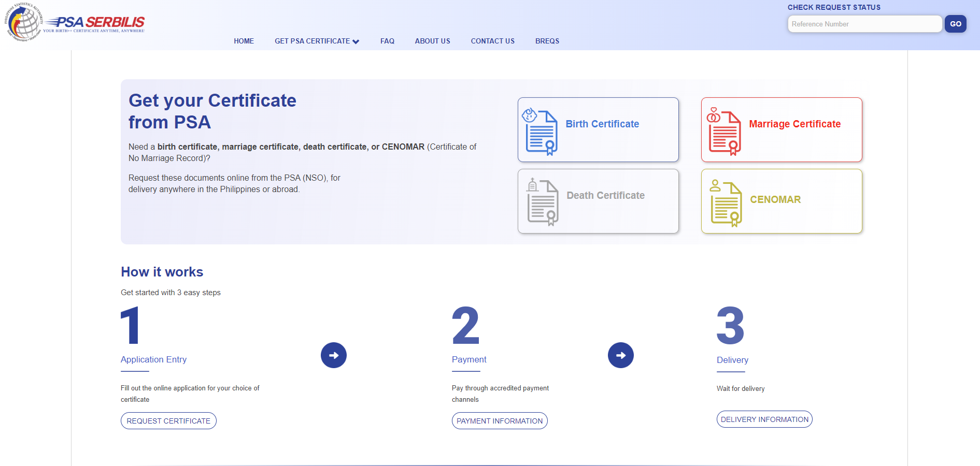Click 'Fill out the online application' description
This screenshot has width=980, height=466.
(x=190, y=394)
